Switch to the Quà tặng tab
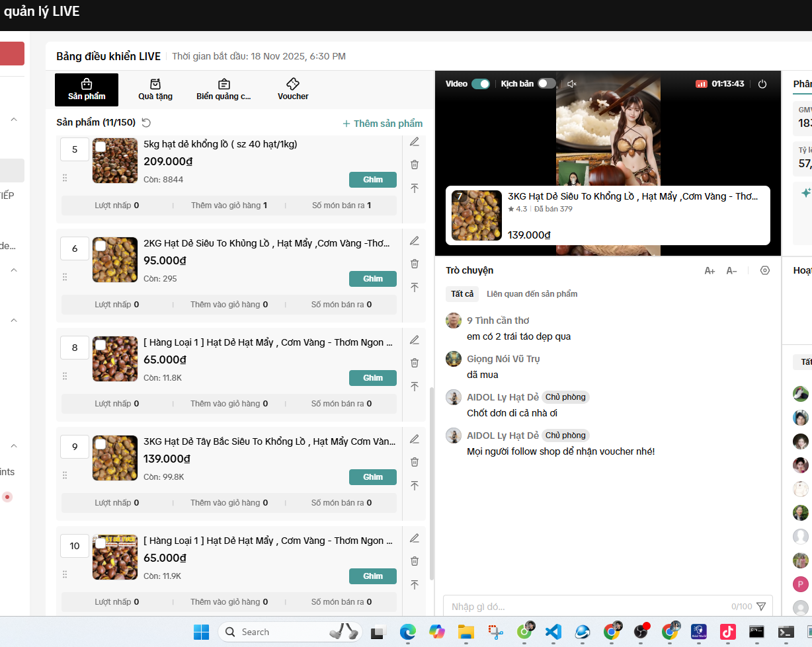This screenshot has width=812, height=647. click(155, 90)
